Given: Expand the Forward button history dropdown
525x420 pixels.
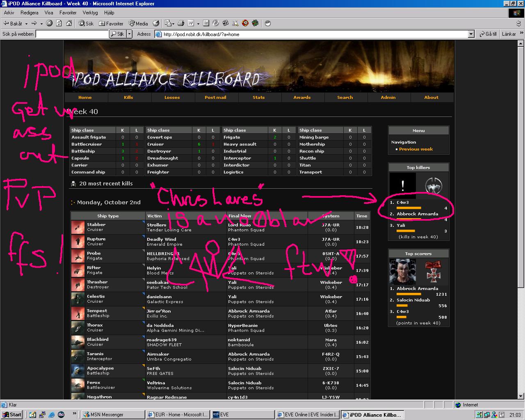Looking at the screenshot, I should (41, 24).
